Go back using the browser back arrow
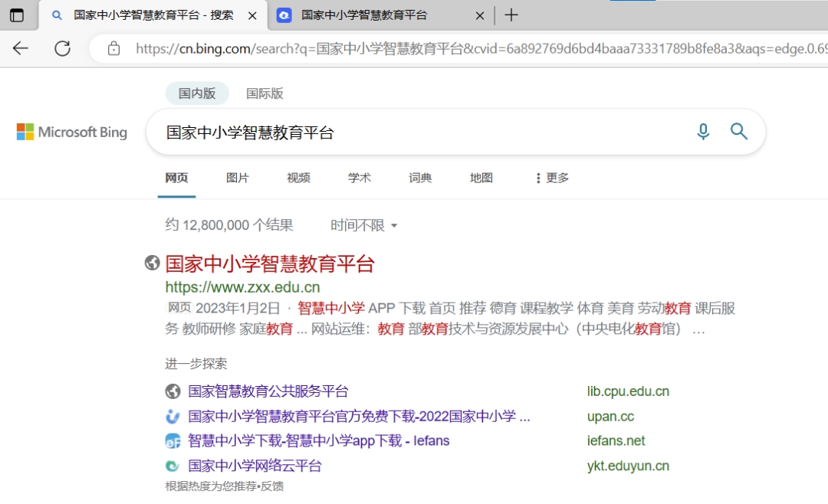Screen dimensions: 828x504 (x=21, y=48)
